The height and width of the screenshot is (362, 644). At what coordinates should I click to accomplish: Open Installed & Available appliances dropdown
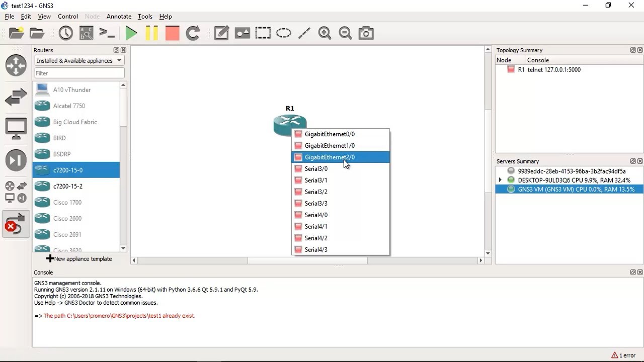point(79,61)
